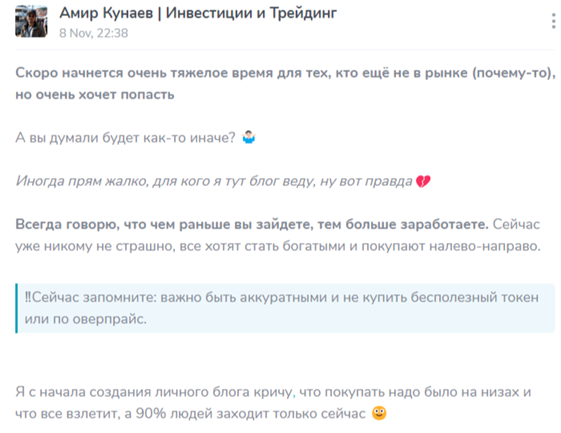This screenshot has width=561, height=433.
Task: Click the italic line 'Иногда прям жалко'
Action: coord(214,181)
